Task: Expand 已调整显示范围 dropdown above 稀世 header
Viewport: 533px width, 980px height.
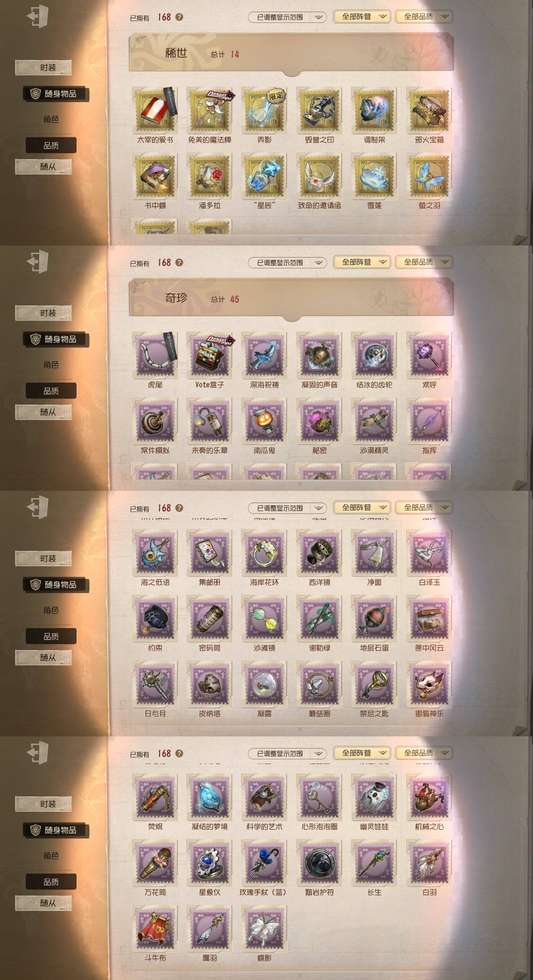Action: [x=287, y=17]
